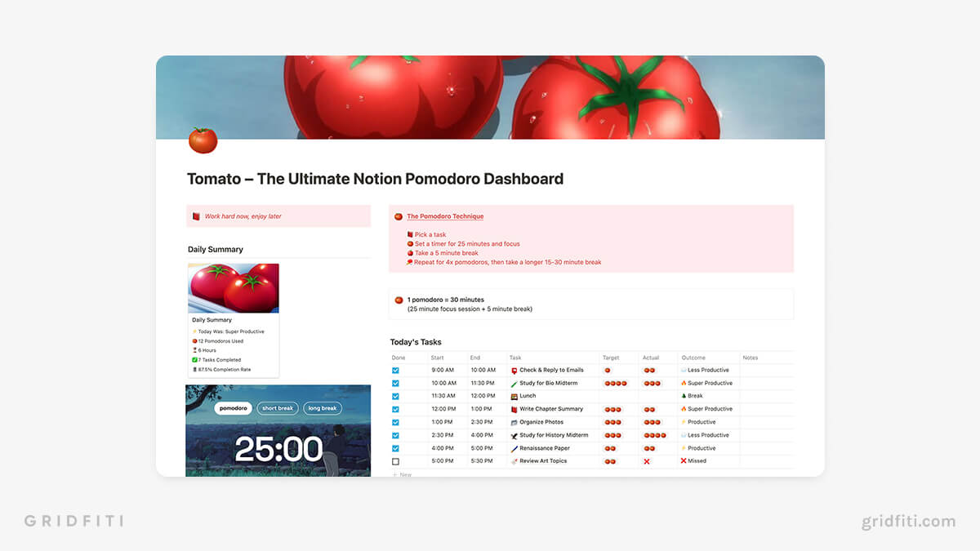The image size is (980, 551).
Task: Click the tomato page icon below the cover
Action: 203,140
